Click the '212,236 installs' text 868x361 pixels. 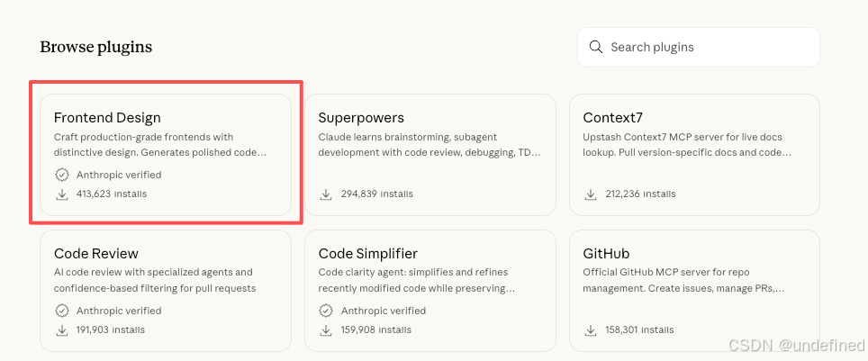640,194
